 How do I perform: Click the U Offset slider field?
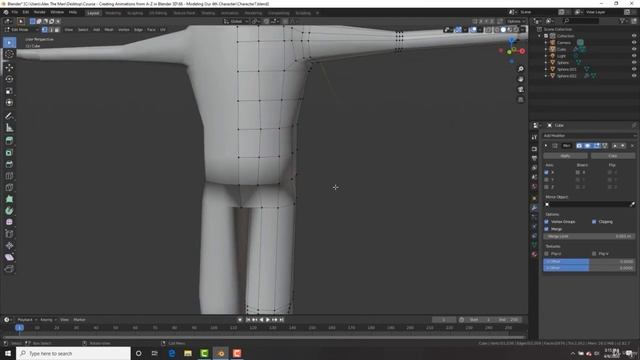tap(589, 261)
